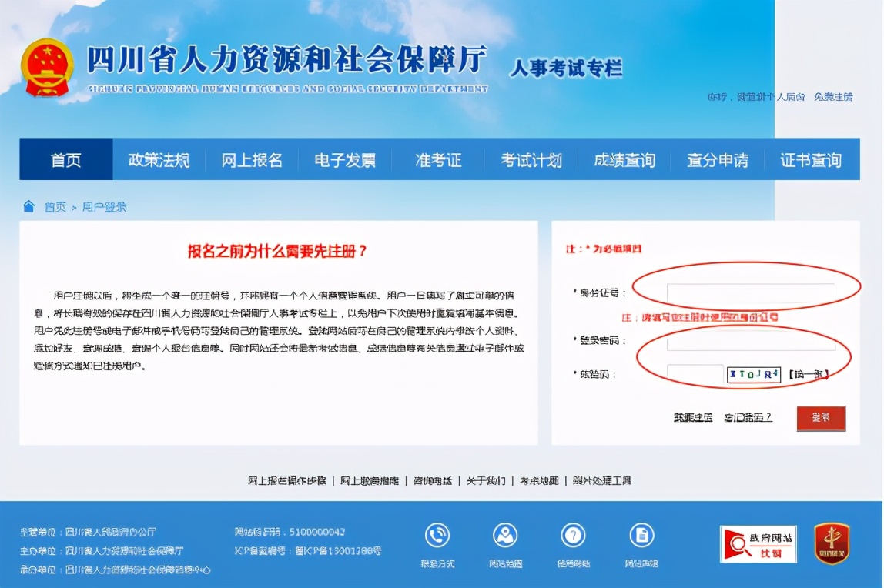
Task: Click the new user registration link beside 忘记密码
Action: (693, 417)
